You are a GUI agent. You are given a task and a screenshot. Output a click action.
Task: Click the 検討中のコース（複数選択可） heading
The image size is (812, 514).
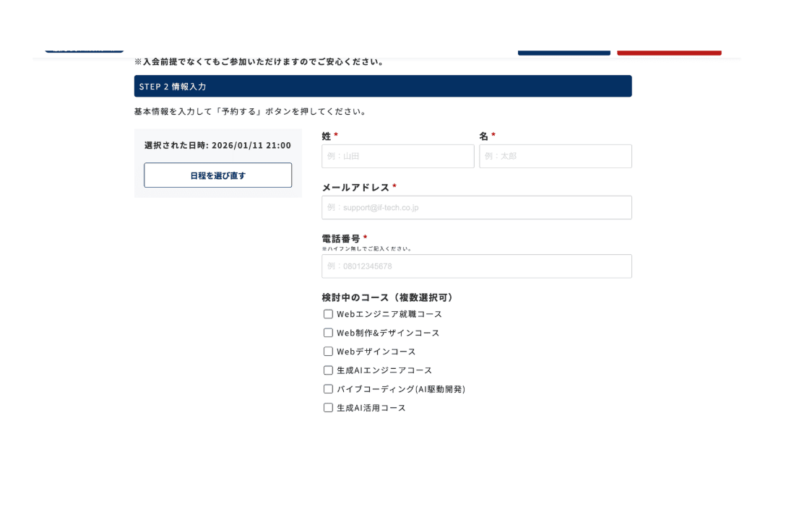click(x=387, y=297)
